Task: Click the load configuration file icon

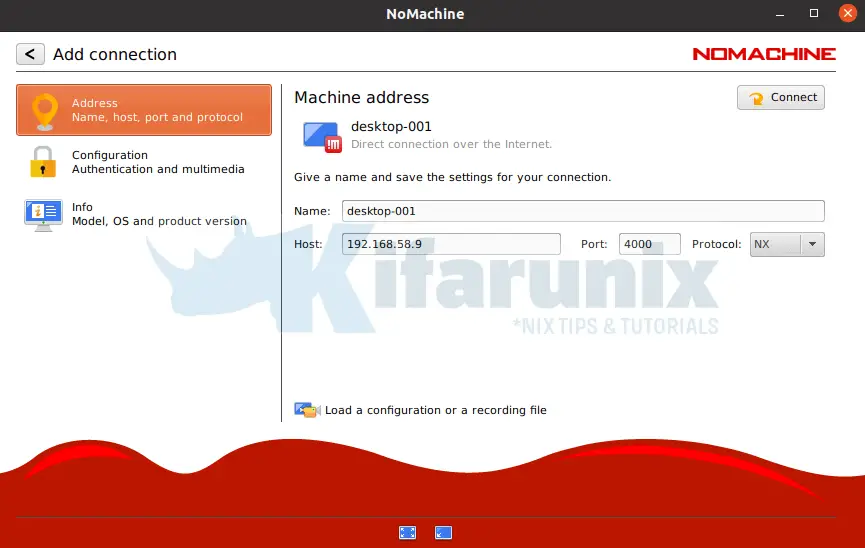Action: (x=307, y=410)
